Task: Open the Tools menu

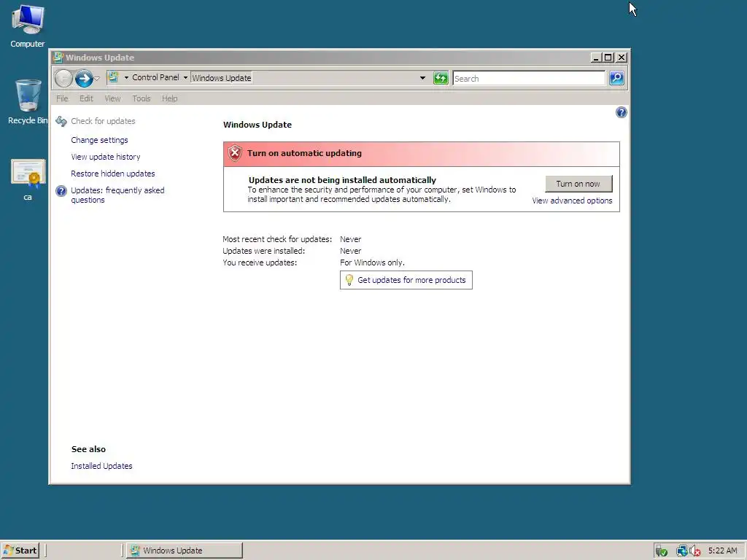Action: pos(142,98)
